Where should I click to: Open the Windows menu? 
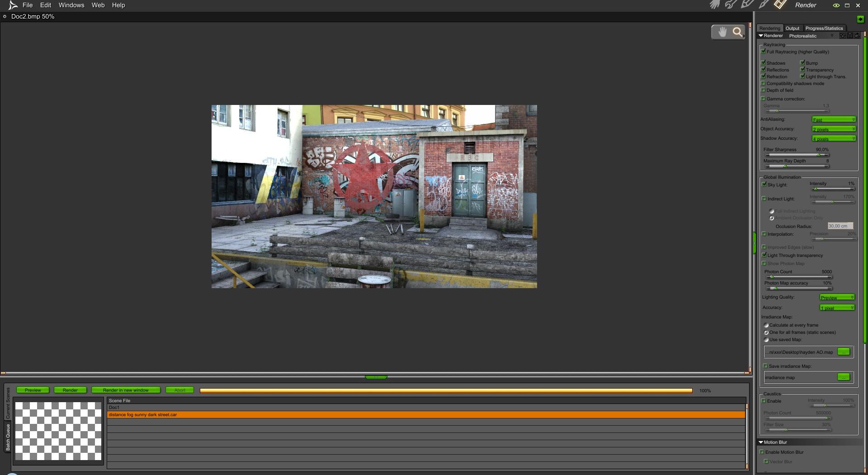tap(71, 5)
